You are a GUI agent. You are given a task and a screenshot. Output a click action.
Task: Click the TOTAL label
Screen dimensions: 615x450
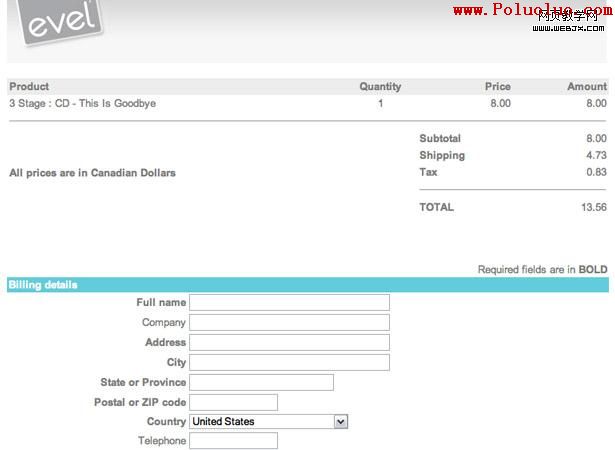pyautogui.click(x=436, y=207)
